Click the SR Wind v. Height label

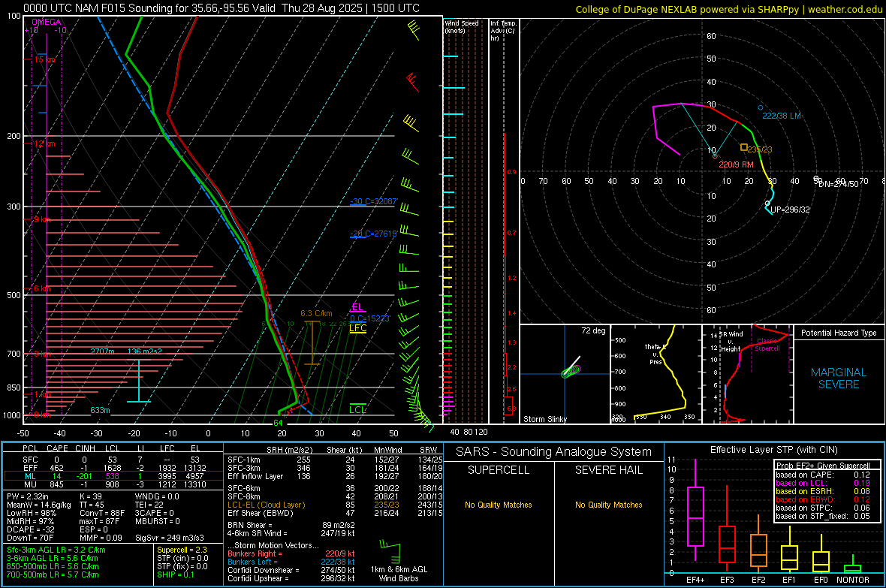[731, 342]
